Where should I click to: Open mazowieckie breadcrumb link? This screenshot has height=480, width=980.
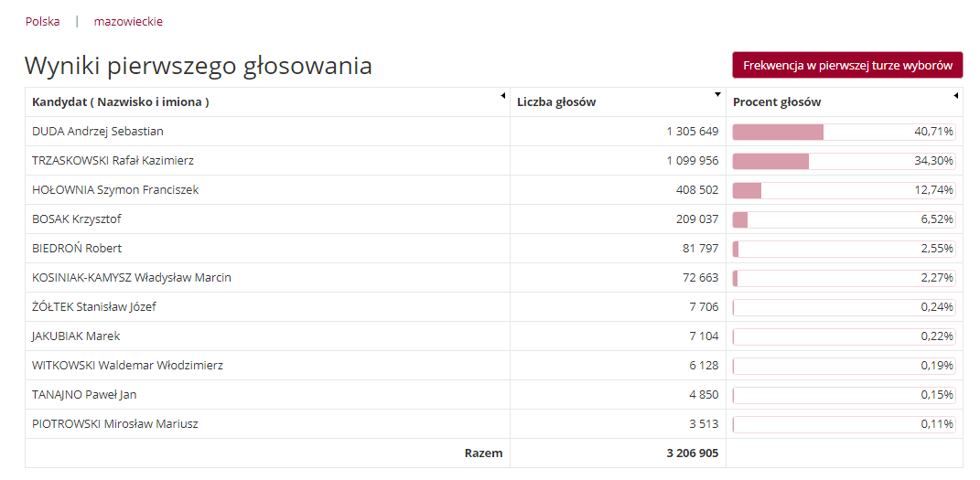[x=128, y=21]
